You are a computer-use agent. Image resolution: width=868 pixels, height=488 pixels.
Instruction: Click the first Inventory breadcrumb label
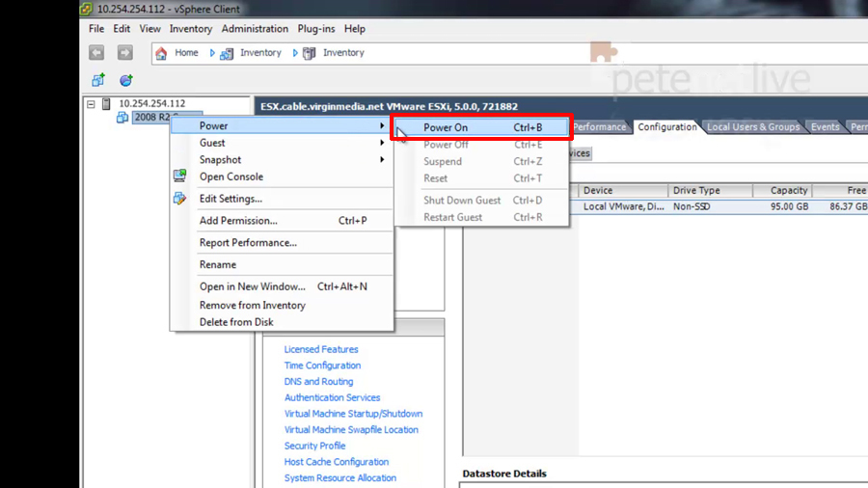(x=260, y=53)
